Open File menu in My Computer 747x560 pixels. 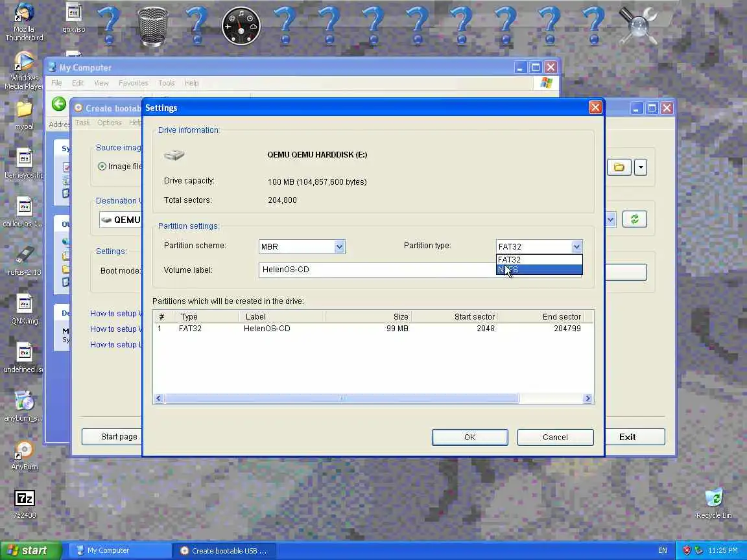[56, 83]
